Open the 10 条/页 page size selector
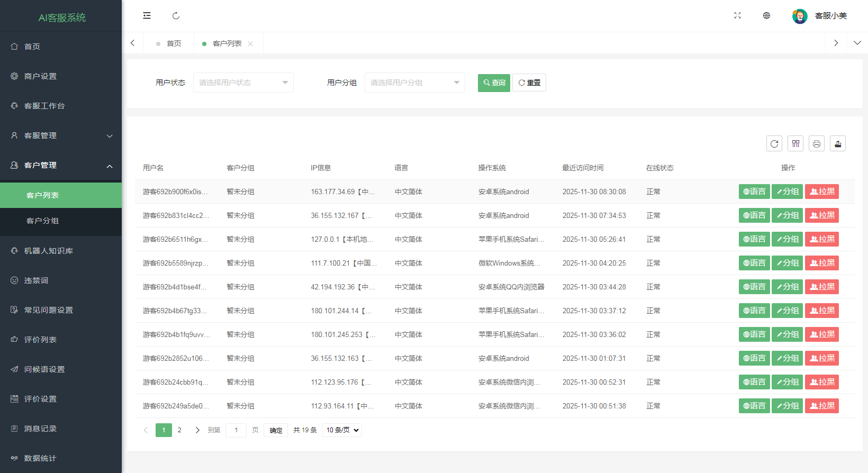This screenshot has height=473, width=868. point(342,430)
